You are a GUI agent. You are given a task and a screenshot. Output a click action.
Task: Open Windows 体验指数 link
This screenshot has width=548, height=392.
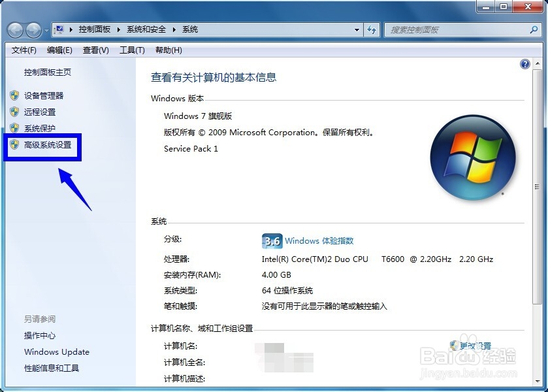coord(319,241)
